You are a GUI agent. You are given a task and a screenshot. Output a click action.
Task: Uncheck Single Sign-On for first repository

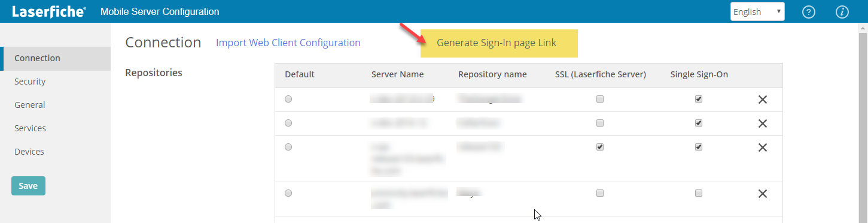point(699,100)
